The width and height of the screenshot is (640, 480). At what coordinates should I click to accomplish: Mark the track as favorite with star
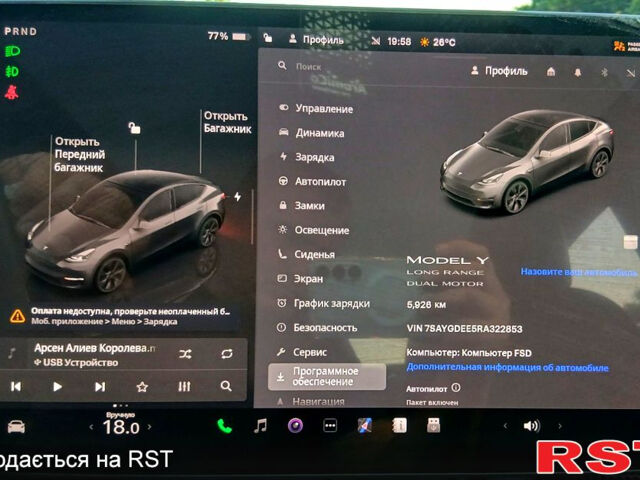click(142, 387)
